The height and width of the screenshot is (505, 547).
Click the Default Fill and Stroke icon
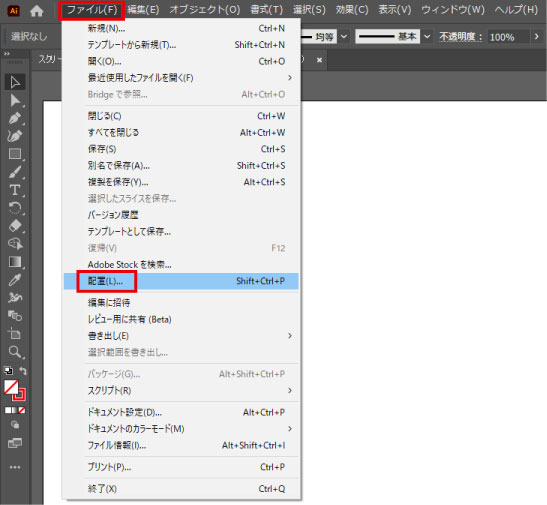click(x=8, y=370)
